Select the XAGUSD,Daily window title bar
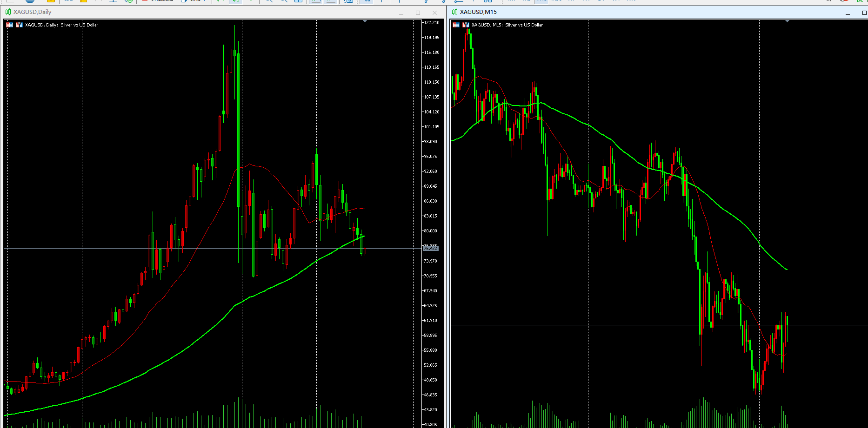The height and width of the screenshot is (428, 868). click(186, 12)
